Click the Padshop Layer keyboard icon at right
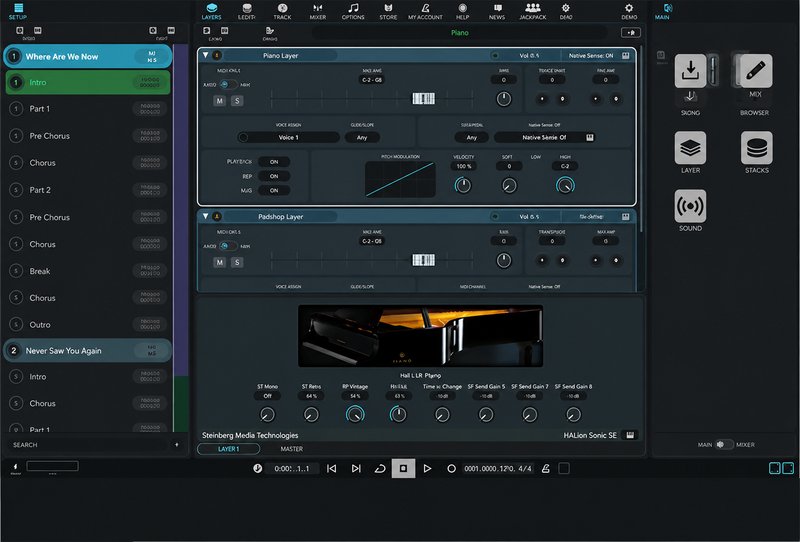The width and height of the screenshot is (800, 542). click(626, 217)
